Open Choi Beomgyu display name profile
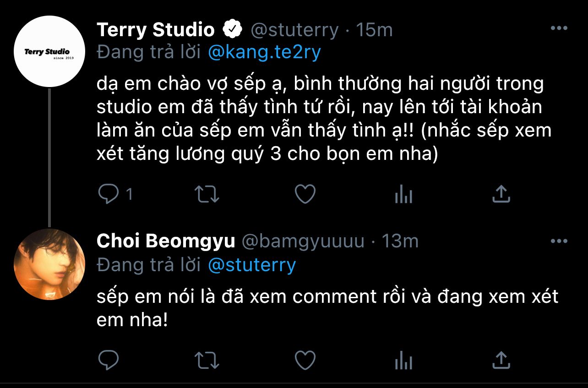588x388 pixels. coord(166,241)
